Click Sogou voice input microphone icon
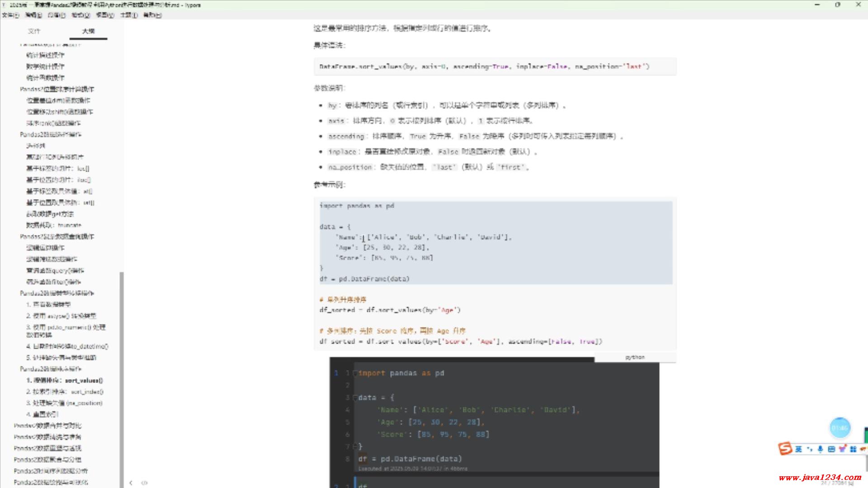868x488 pixels. pos(820,449)
